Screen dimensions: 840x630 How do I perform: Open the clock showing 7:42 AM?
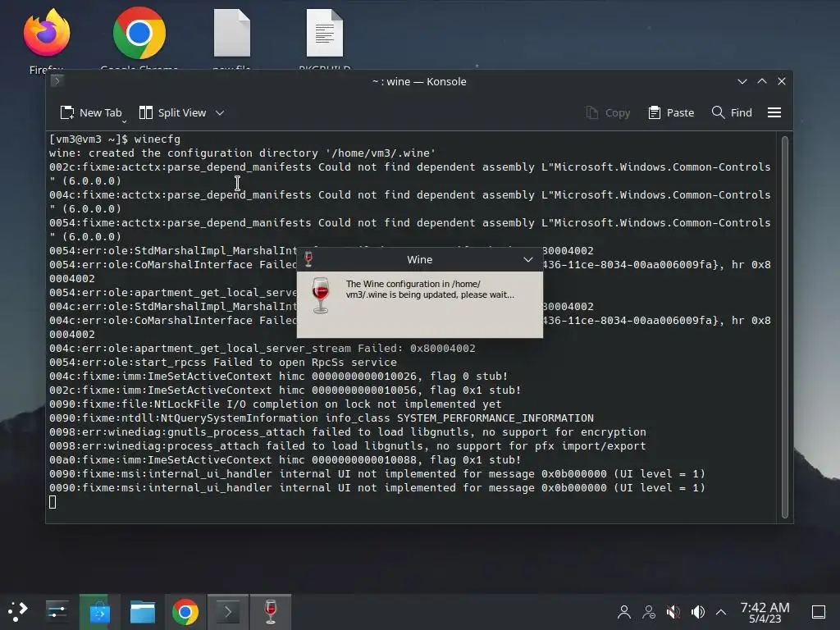tap(765, 612)
